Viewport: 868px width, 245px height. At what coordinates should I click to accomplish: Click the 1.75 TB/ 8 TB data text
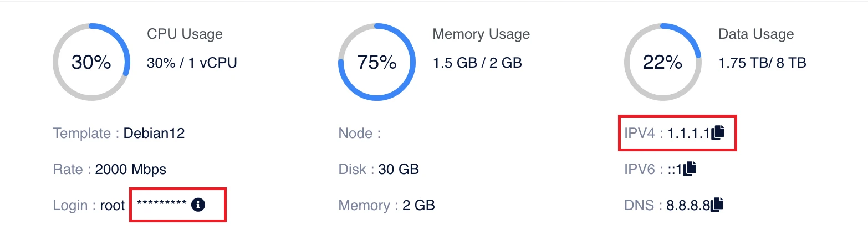[762, 63]
